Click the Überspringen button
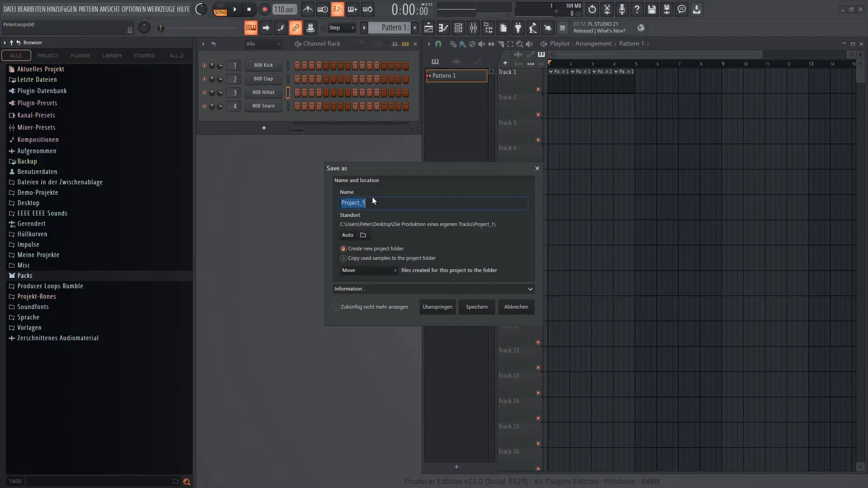 pos(437,307)
